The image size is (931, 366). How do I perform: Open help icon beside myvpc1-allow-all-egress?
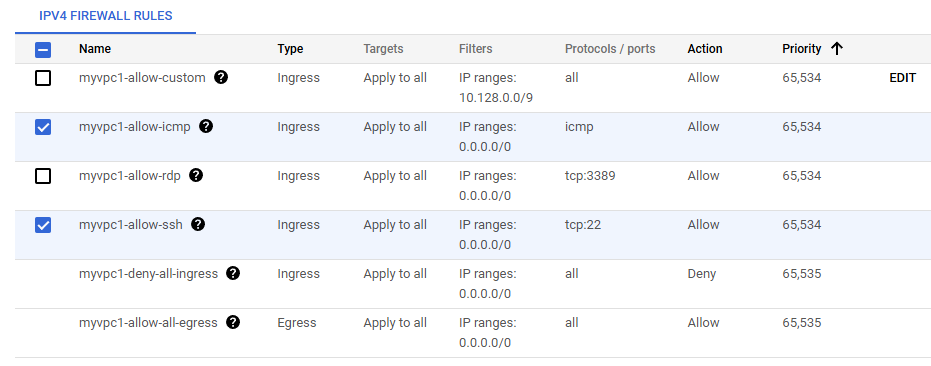click(233, 322)
